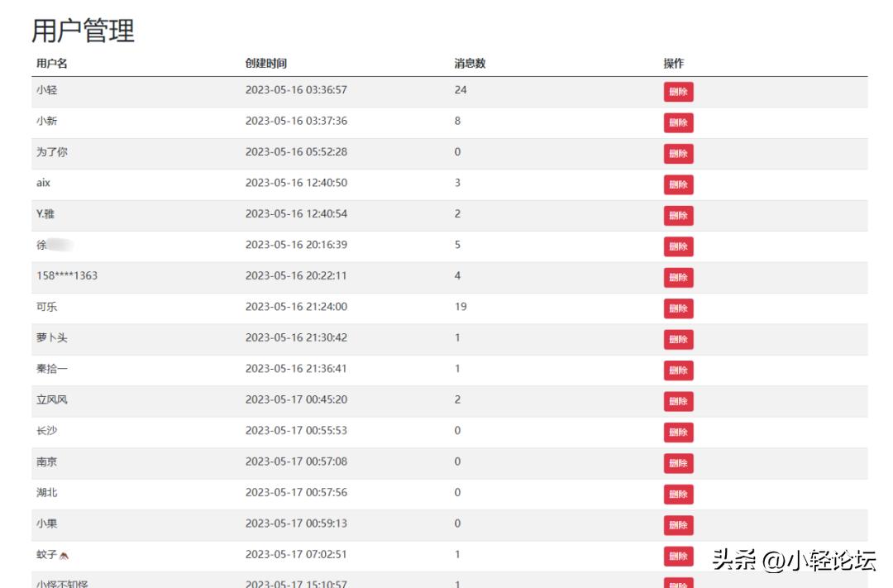The height and width of the screenshot is (588, 893).
Task: Click the 创建时间 column header
Action: tap(266, 64)
